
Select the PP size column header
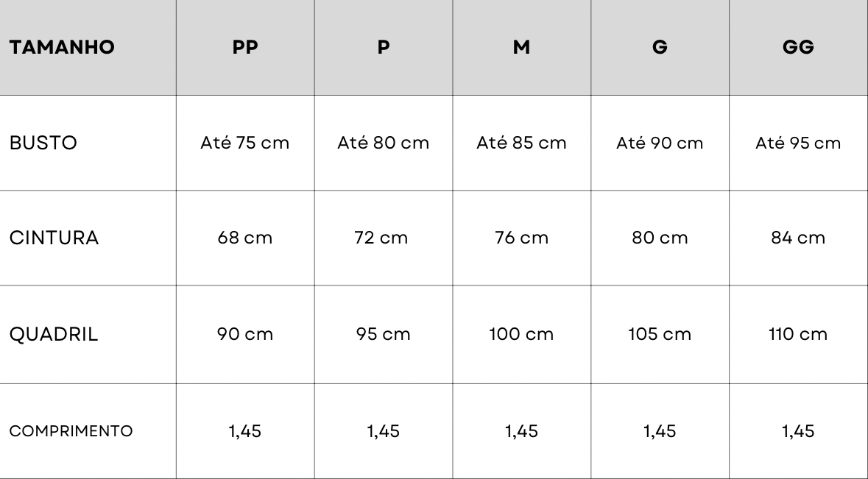[244, 48]
